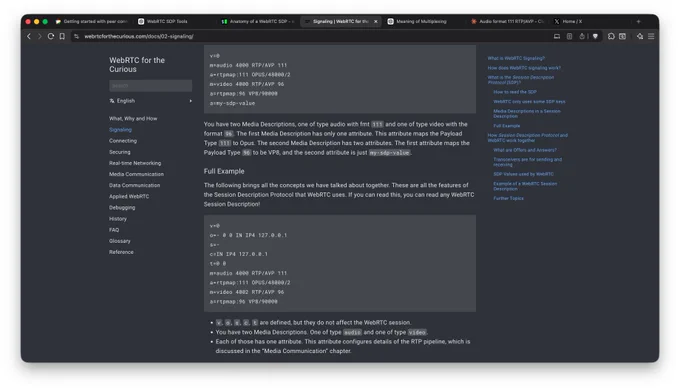
Task: Open Data Communication chapter
Action: pos(134,185)
